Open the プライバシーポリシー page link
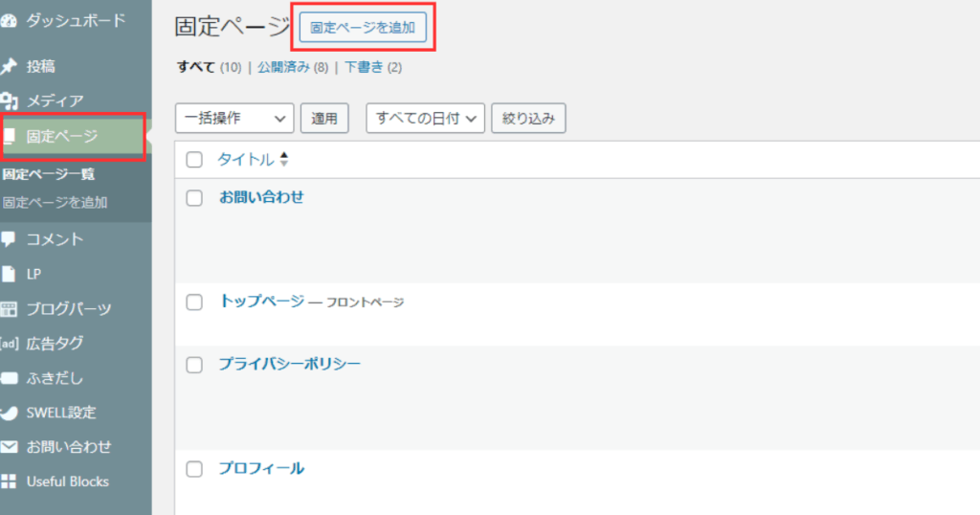Image resolution: width=980 pixels, height=515 pixels. pyautogui.click(x=289, y=365)
